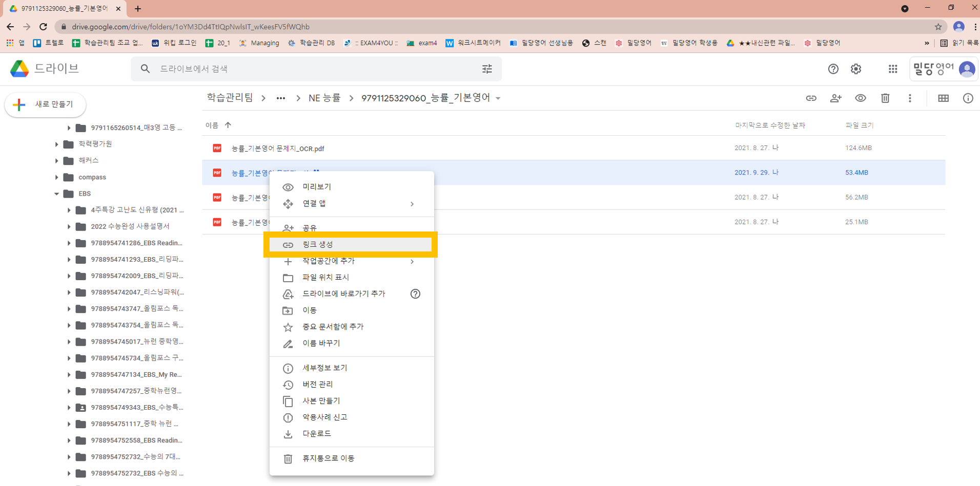
Task: Click the share person-plus icon in toolbar
Action: click(835, 98)
